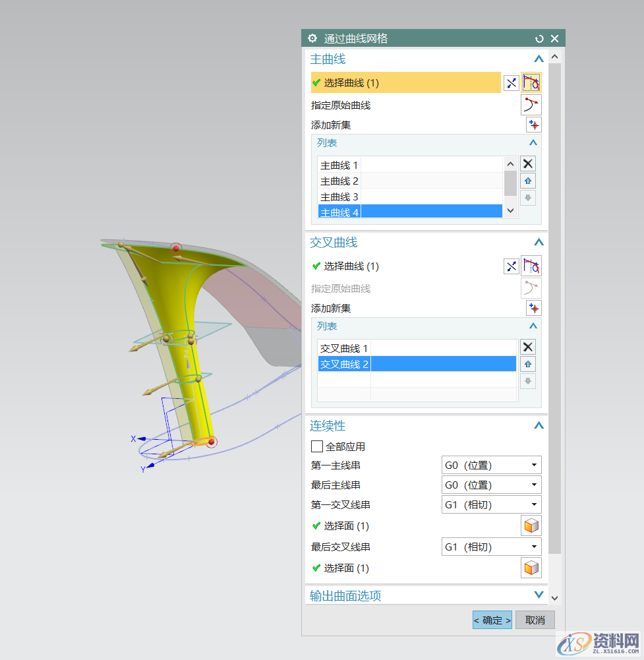Delete 主曲线 4 using the X icon
Image resolution: width=644 pixels, height=660 pixels.
coord(527,163)
